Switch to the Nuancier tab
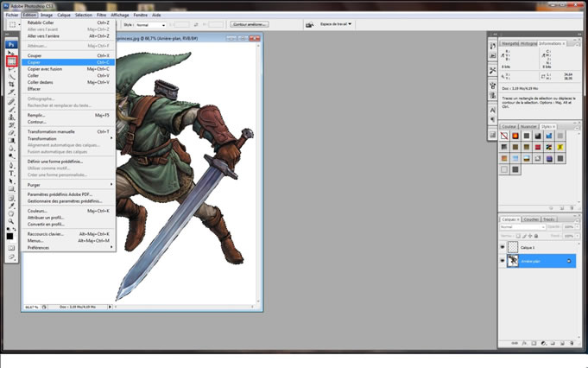The width and height of the screenshot is (588, 368). 528,126
